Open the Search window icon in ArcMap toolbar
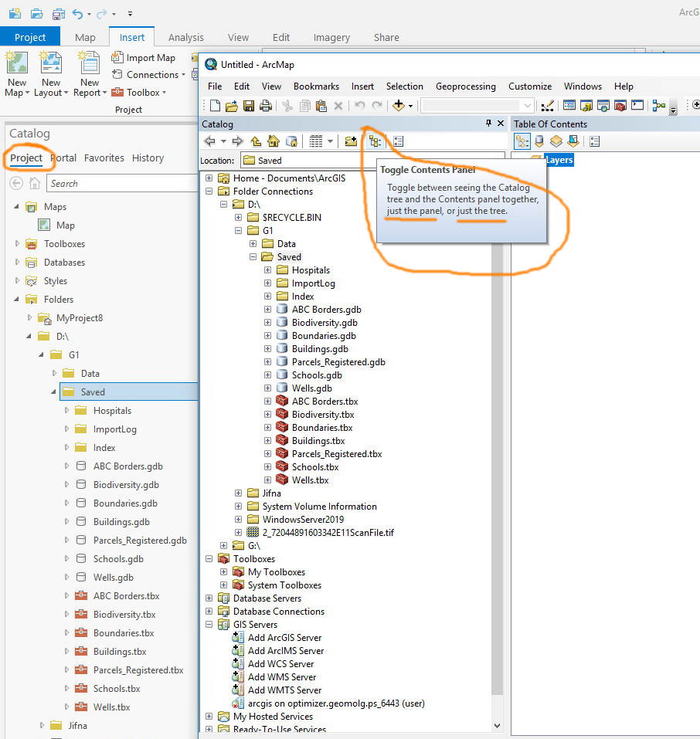700x739 pixels. [603, 106]
